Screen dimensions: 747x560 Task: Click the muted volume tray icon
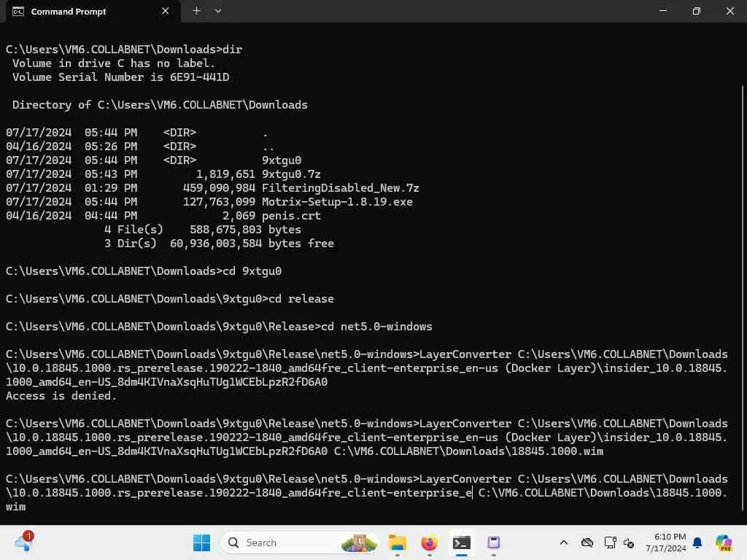click(x=628, y=542)
